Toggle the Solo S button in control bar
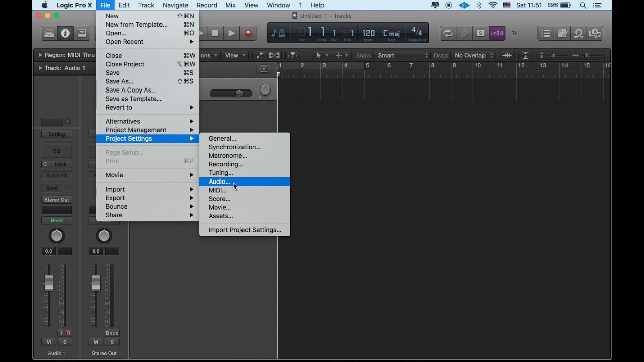This screenshot has width=644, height=362. pos(480,34)
